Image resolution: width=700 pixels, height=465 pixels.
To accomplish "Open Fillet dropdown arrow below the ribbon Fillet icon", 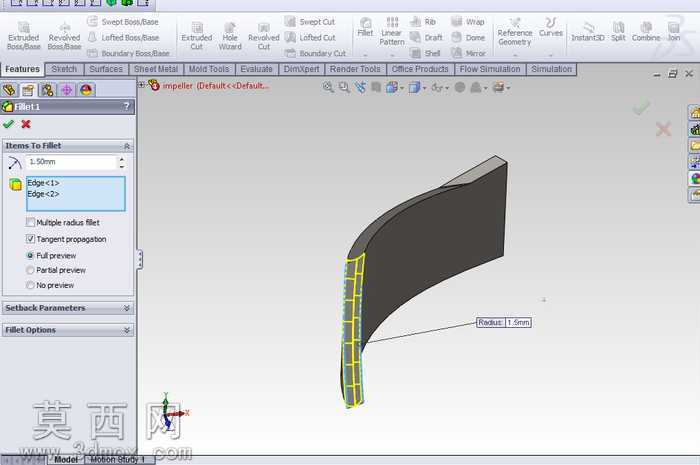I will pyautogui.click(x=365, y=55).
